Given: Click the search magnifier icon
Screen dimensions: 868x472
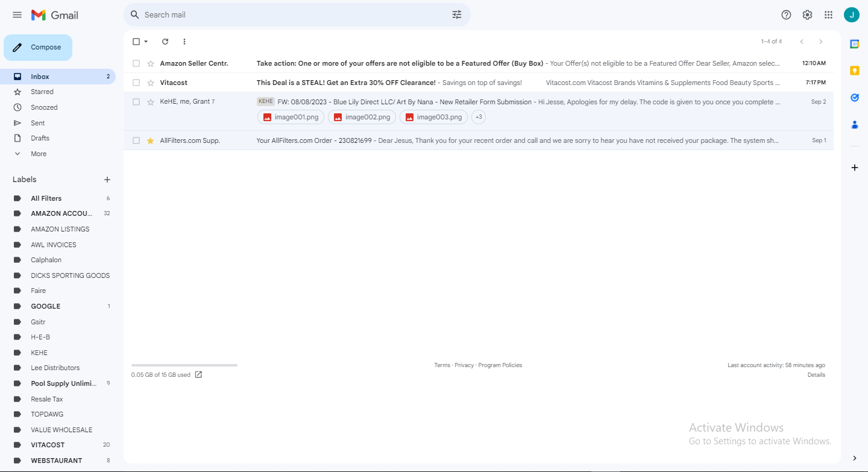Looking at the screenshot, I should click(135, 14).
